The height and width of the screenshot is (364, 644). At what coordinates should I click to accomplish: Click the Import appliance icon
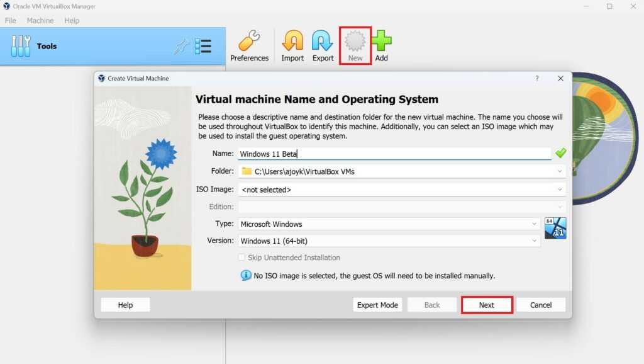click(x=292, y=46)
